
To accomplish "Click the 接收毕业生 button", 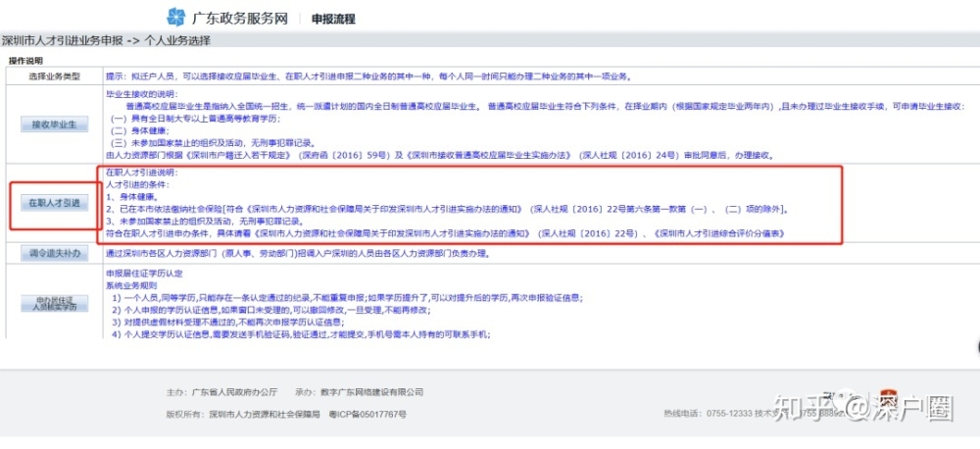I will [54, 125].
